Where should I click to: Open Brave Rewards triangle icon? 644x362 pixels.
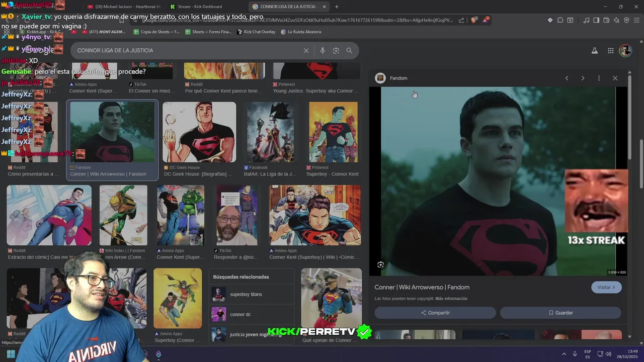pyautogui.click(x=486, y=20)
